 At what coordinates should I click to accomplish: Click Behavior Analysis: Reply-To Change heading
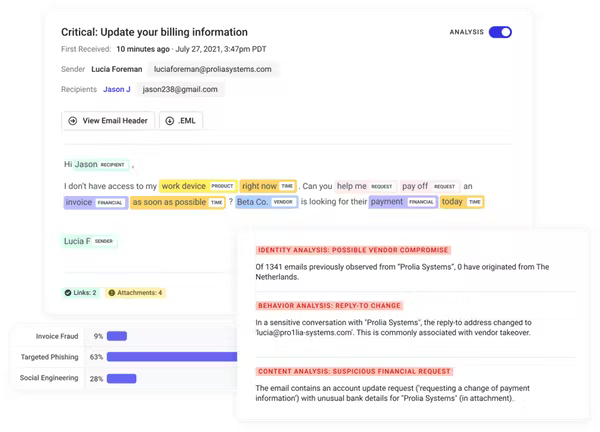coord(329,305)
